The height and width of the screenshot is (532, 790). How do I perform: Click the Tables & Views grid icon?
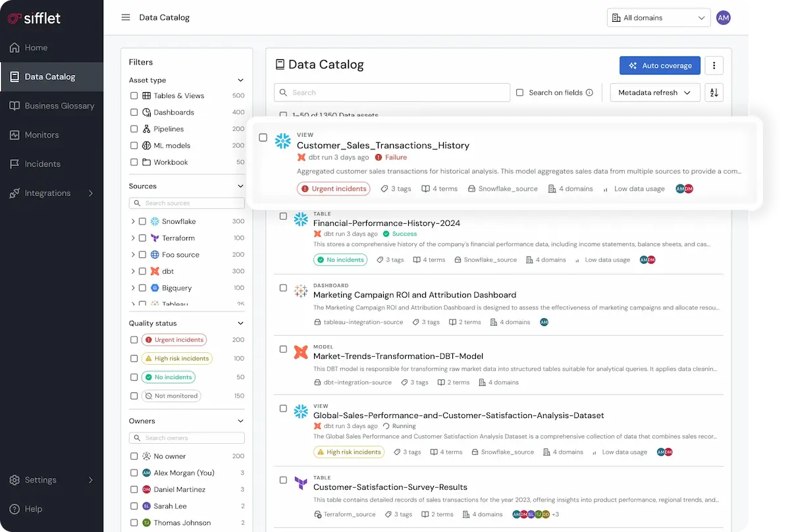(147, 95)
